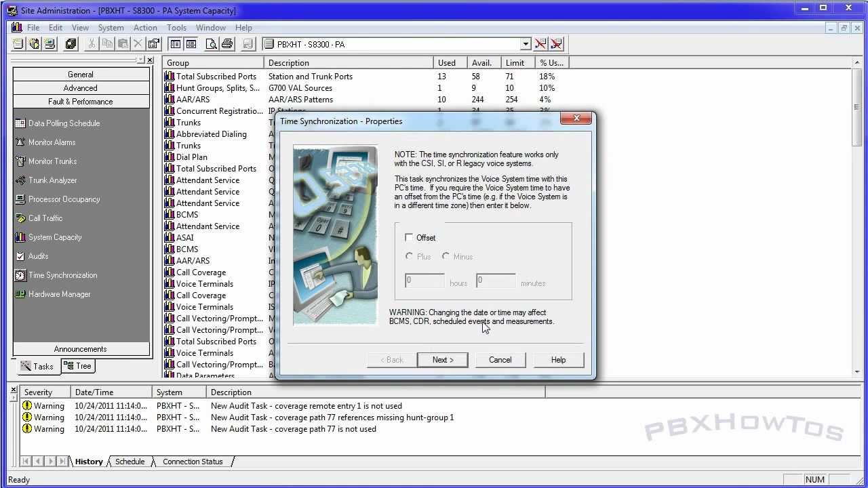This screenshot has height=488, width=868.
Task: Open the Tools menu
Action: [176, 27]
